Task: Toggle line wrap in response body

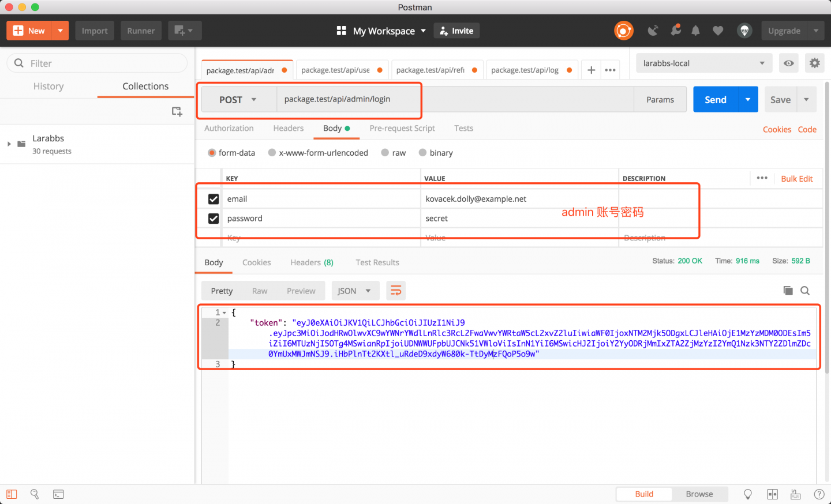Action: click(x=396, y=291)
